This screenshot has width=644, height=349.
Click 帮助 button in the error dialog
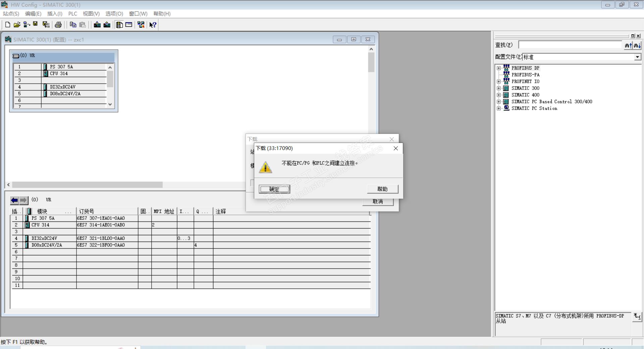pyautogui.click(x=383, y=189)
